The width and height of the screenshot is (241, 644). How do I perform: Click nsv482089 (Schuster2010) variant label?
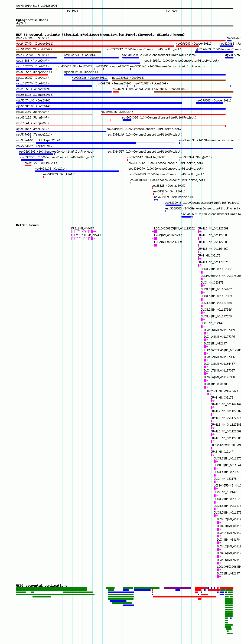click(174, 197)
